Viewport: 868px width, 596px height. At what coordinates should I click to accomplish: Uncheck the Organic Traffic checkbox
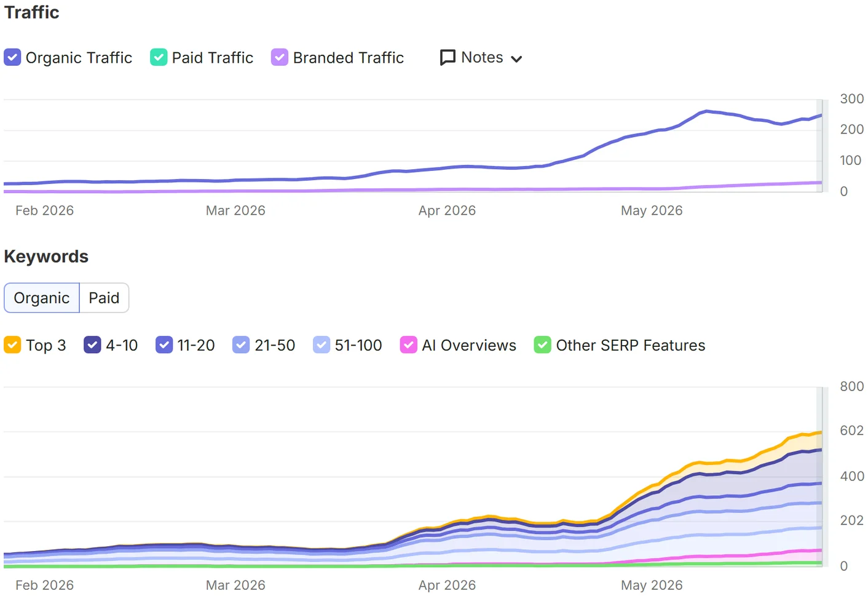pyautogui.click(x=12, y=57)
